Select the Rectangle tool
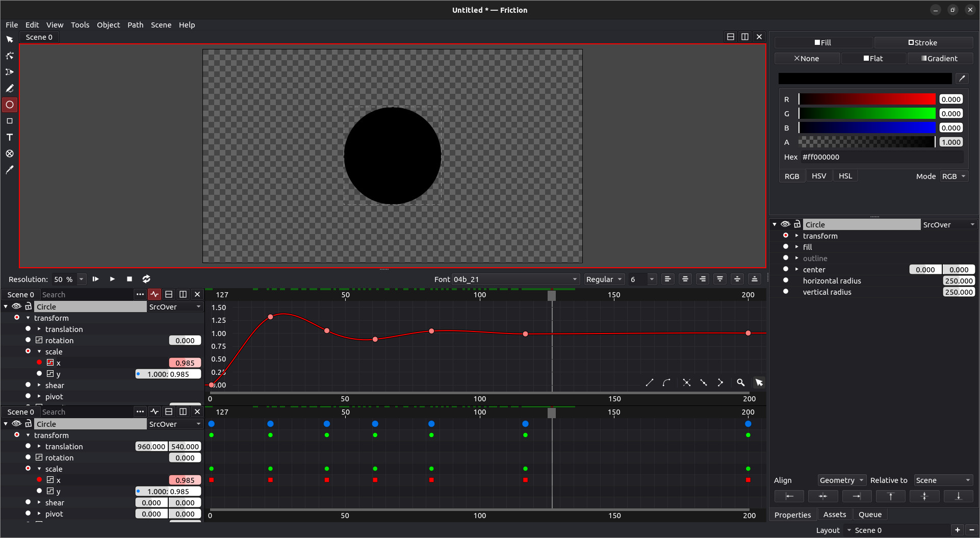Viewport: 980px width, 538px height. point(10,121)
